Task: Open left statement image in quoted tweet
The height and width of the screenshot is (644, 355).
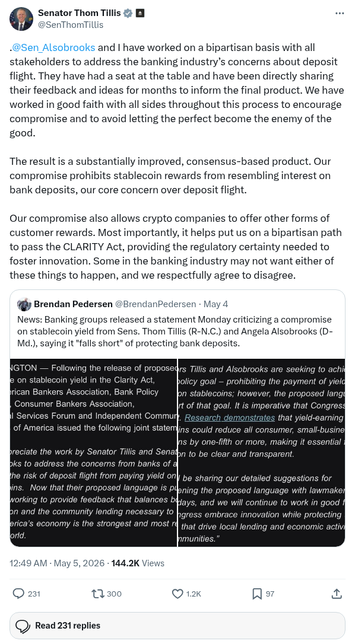Action: 93,452
